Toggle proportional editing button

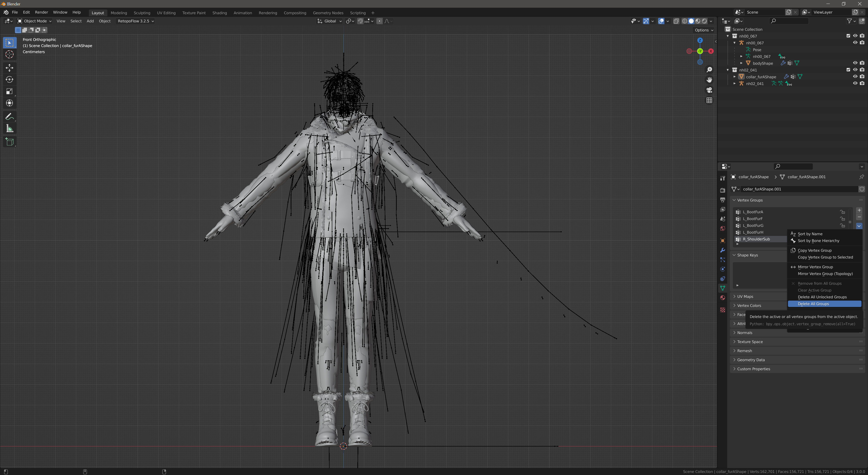380,21
